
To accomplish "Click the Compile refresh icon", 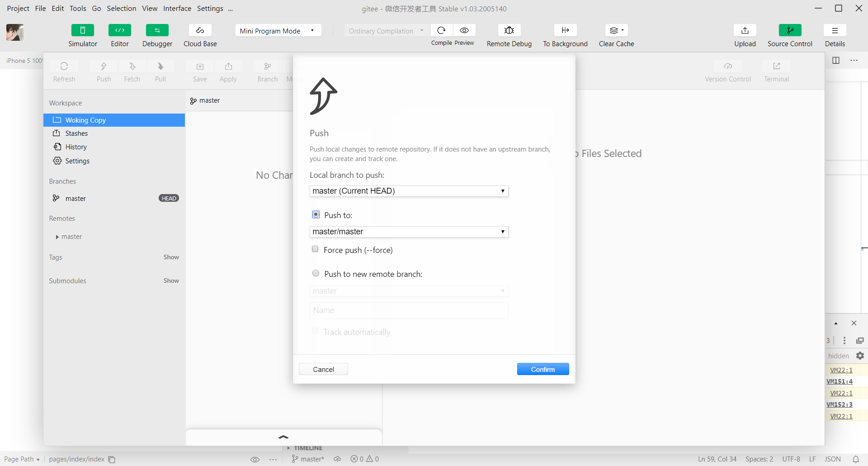I will [x=442, y=30].
